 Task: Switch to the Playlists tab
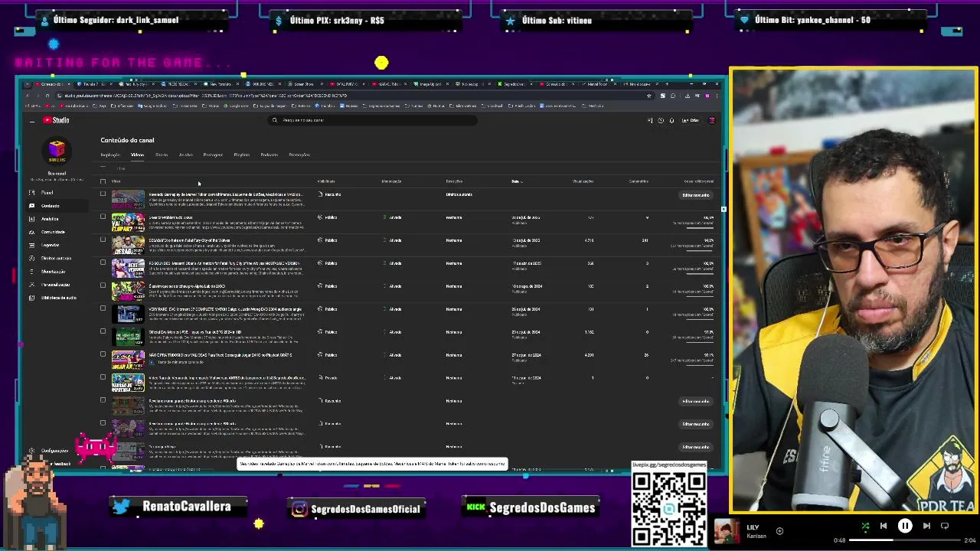(x=241, y=155)
